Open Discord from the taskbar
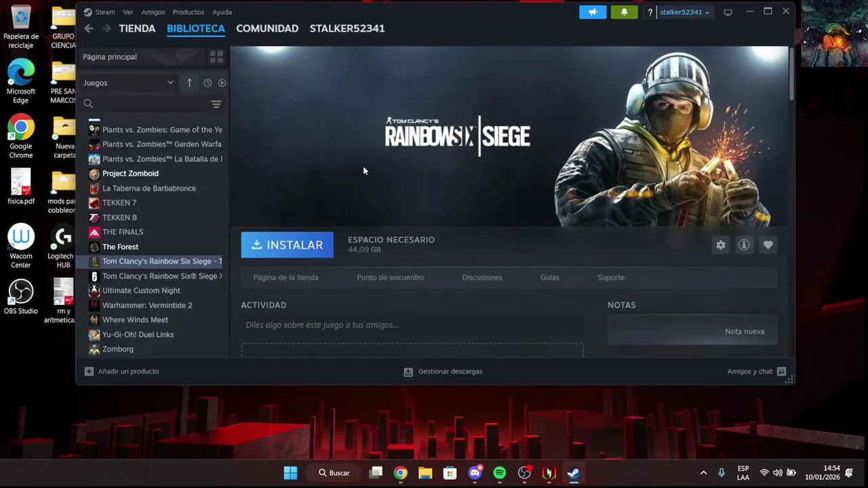The height and width of the screenshot is (488, 868). coord(475,473)
